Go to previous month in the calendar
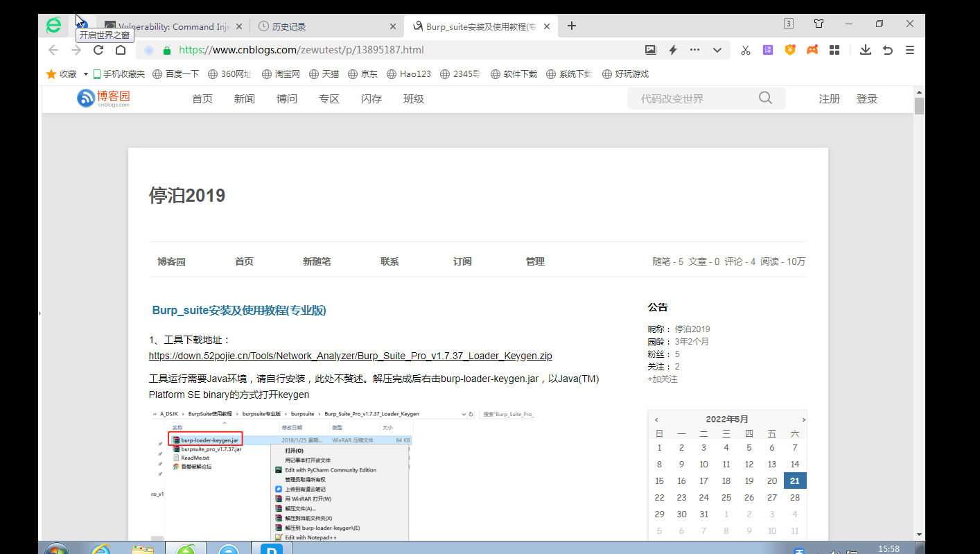 [656, 419]
